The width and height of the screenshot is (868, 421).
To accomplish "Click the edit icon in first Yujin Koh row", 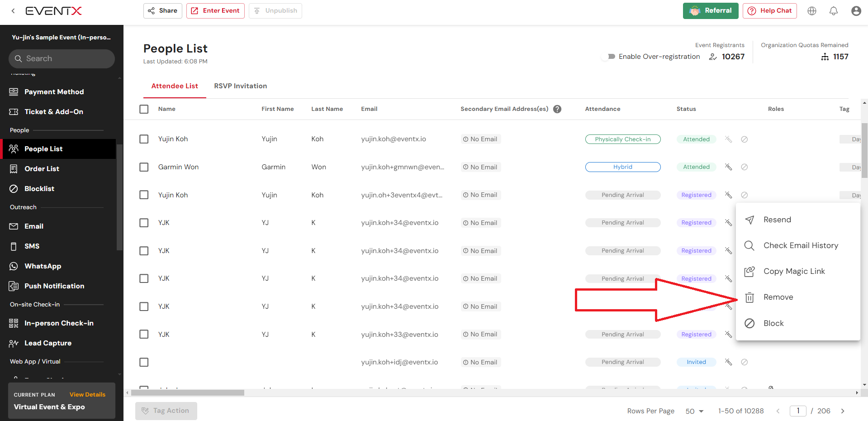I will coord(729,139).
